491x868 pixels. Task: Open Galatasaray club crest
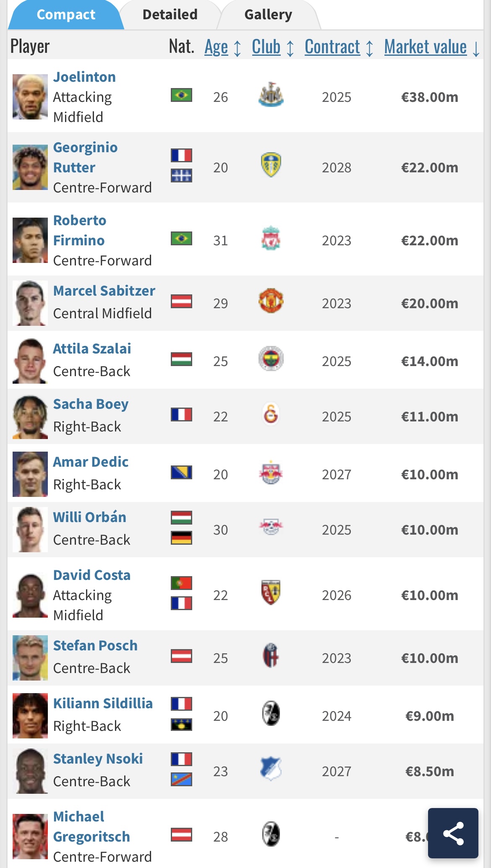(x=271, y=414)
